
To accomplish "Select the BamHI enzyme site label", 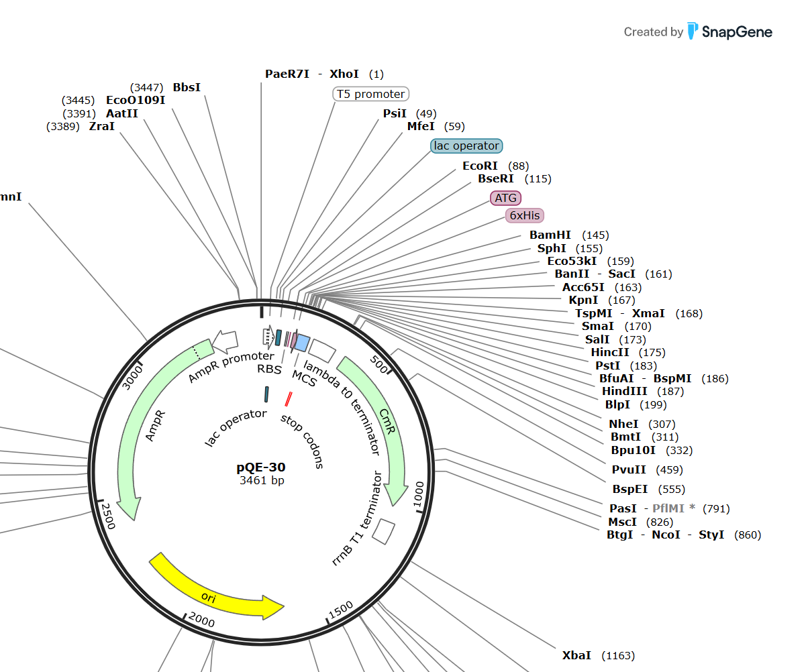I will tap(550, 235).
